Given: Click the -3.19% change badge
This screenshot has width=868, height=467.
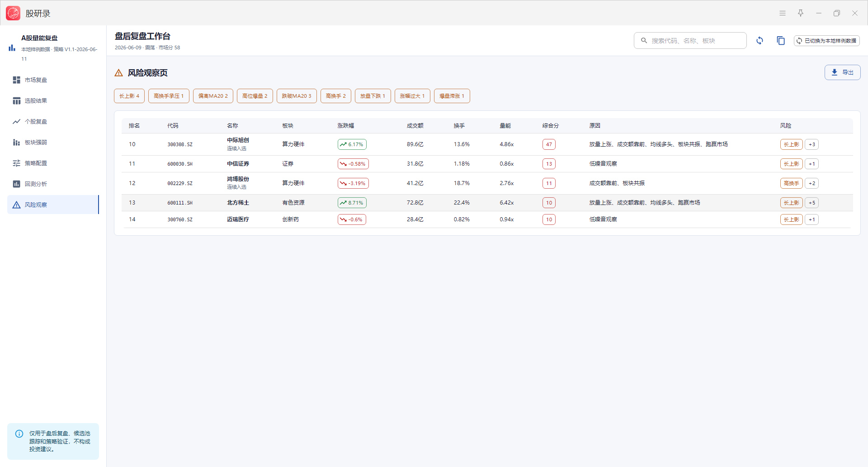Looking at the screenshot, I should click(353, 183).
